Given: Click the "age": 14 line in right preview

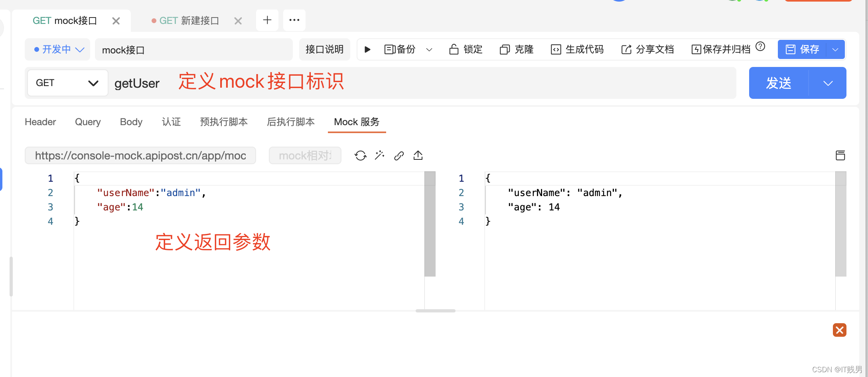Looking at the screenshot, I should (534, 207).
